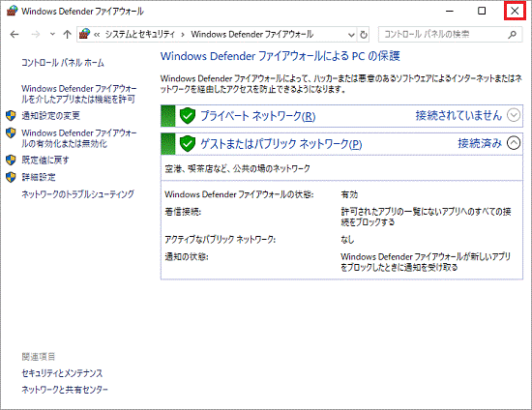Open 詳細設定 link
This screenshot has height=410, width=532.
(39, 177)
